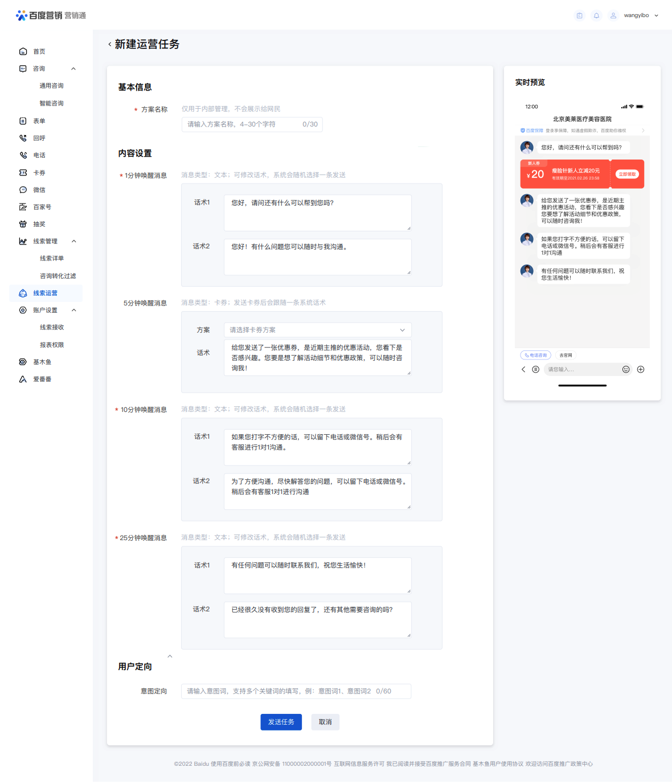Collapse the 线索管理 submenu arrow
Screen dimensions: 672x784
point(73,241)
